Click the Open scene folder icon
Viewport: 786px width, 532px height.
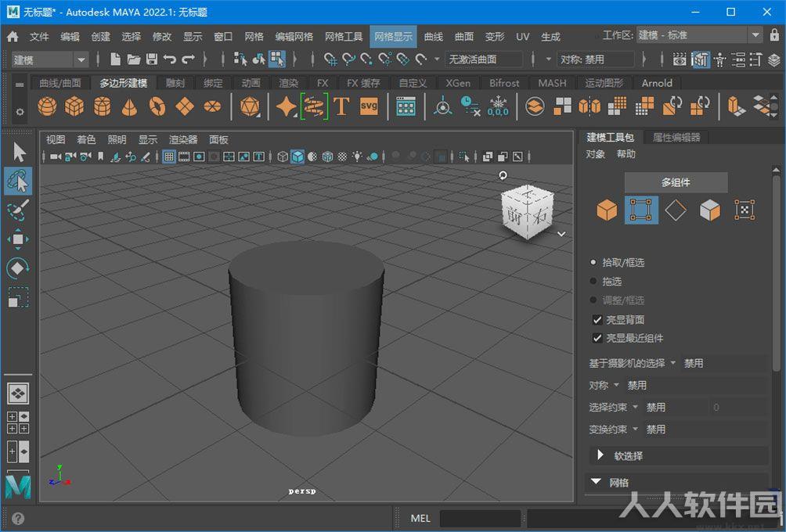(133, 59)
